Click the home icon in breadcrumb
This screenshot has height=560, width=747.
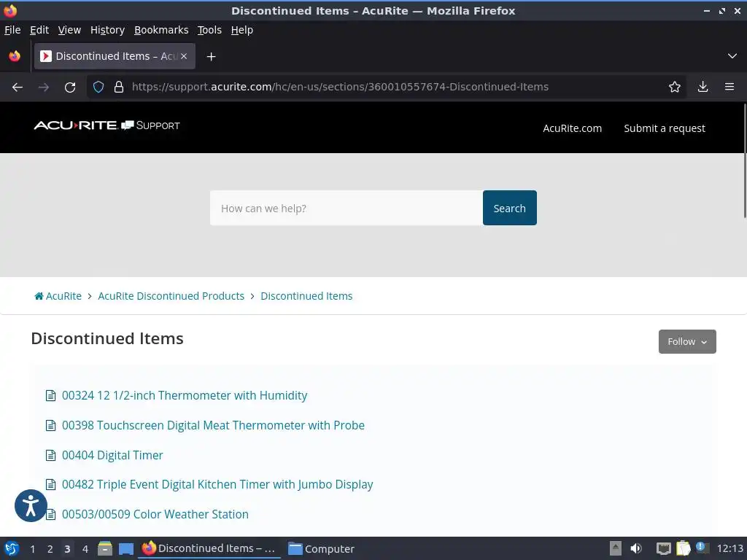coord(39,296)
